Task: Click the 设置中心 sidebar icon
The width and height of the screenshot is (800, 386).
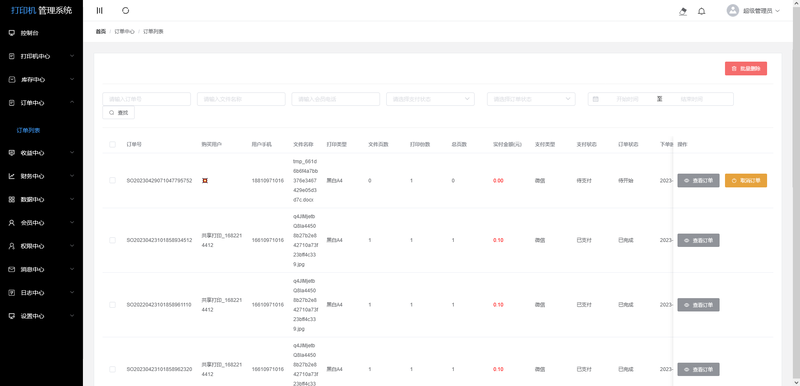Action: click(x=12, y=316)
